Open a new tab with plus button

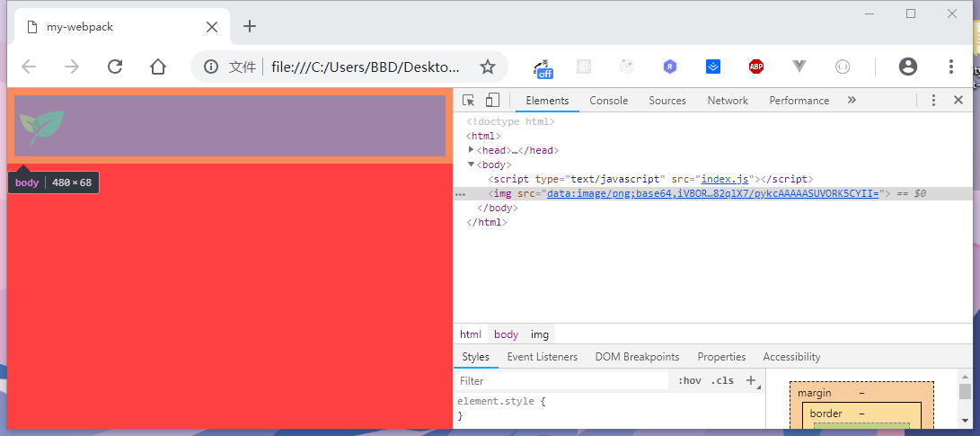[250, 26]
